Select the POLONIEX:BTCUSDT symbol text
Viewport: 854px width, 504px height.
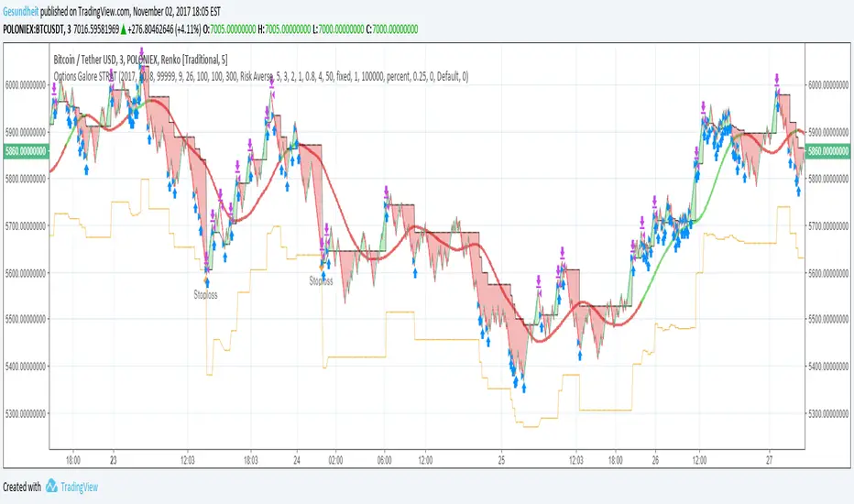click(x=33, y=29)
